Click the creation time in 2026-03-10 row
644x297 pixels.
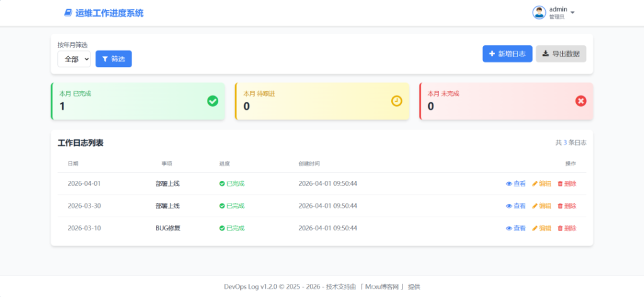[328, 228]
